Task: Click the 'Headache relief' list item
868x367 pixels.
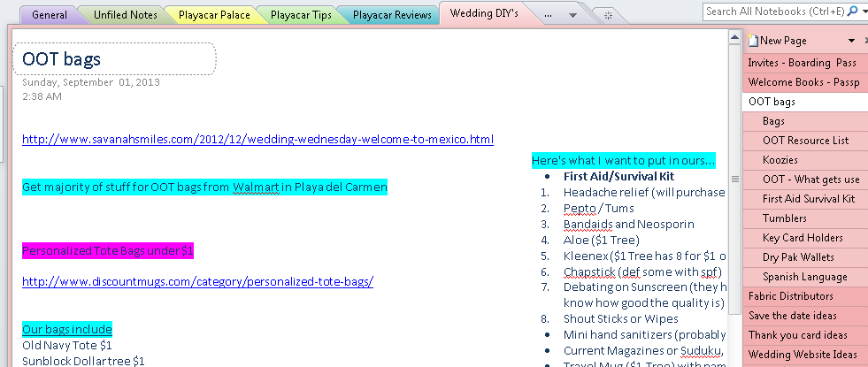Action: (x=644, y=192)
